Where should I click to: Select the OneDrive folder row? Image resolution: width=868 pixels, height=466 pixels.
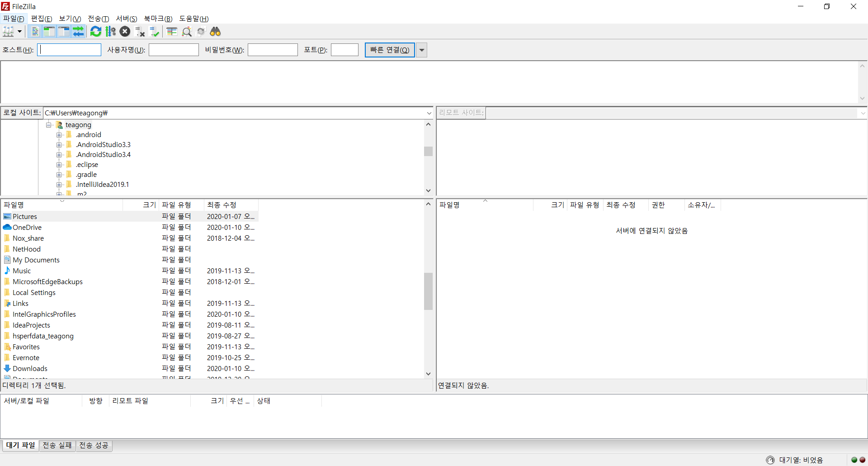pos(129,228)
